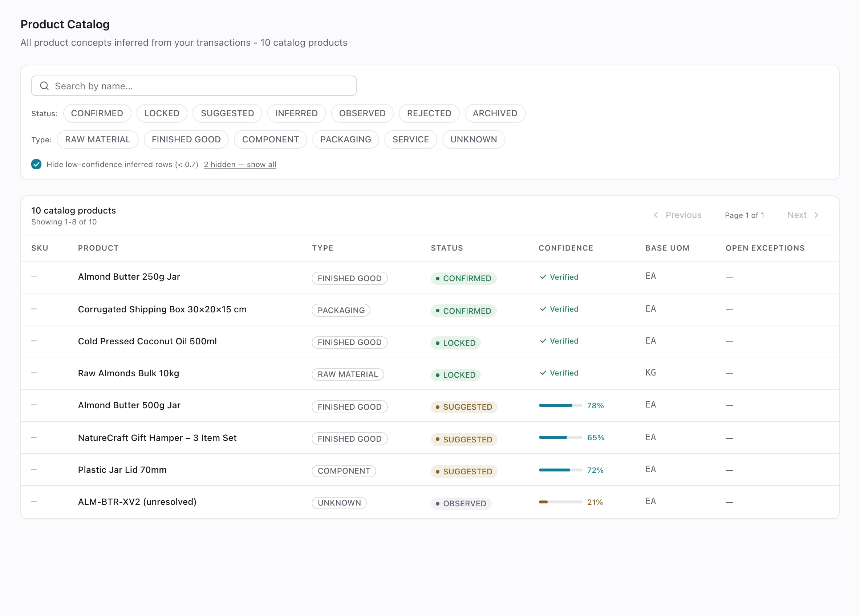Toggle the LOCKED status filter chip
The width and height of the screenshot is (860, 616).
point(162,113)
